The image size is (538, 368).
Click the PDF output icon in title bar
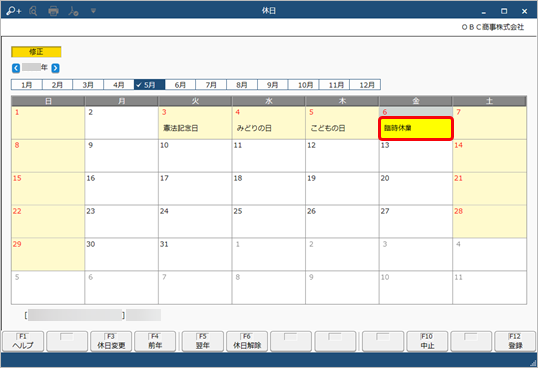[x=73, y=11]
